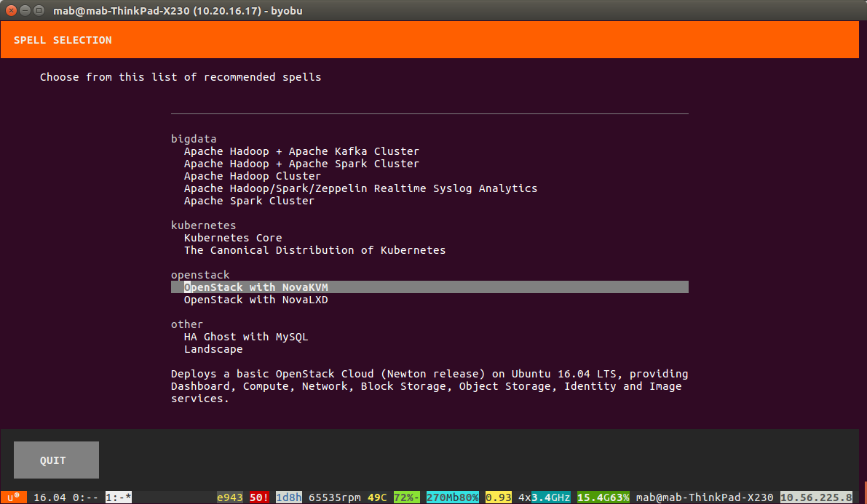This screenshot has width=867, height=504.
Task: Pick Apache Hadoop/Spark/Zeppelin Realtime Syslog Analytics
Action: point(360,188)
